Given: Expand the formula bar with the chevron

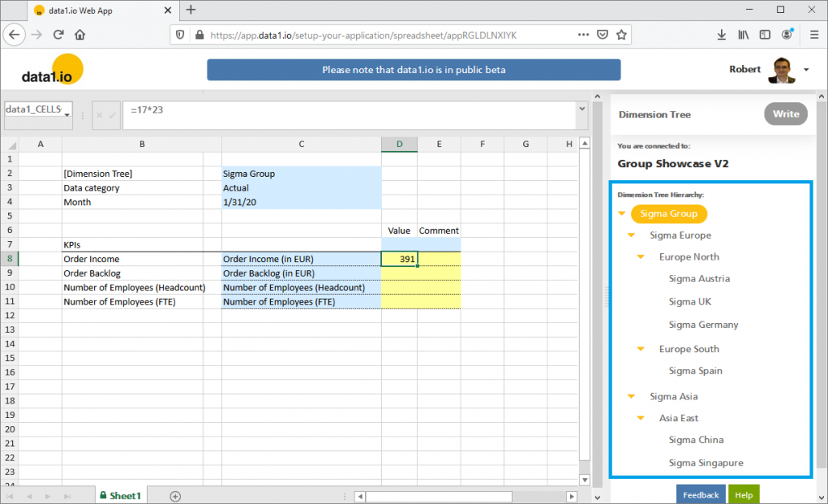Looking at the screenshot, I should 582,109.
